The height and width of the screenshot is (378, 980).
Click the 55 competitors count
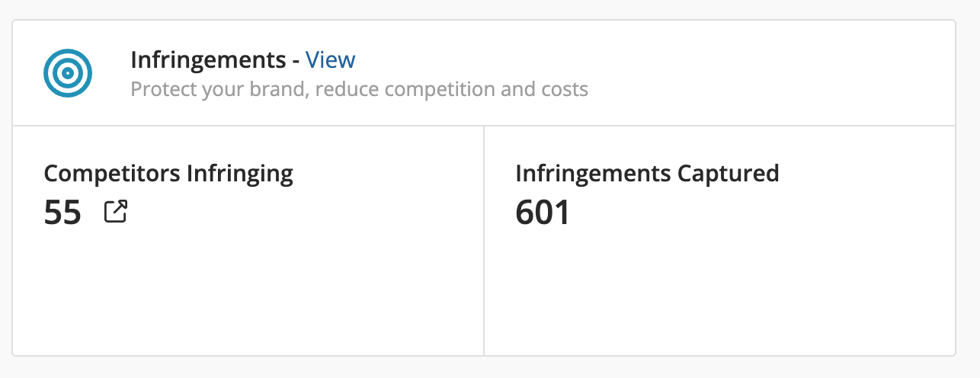tap(62, 213)
